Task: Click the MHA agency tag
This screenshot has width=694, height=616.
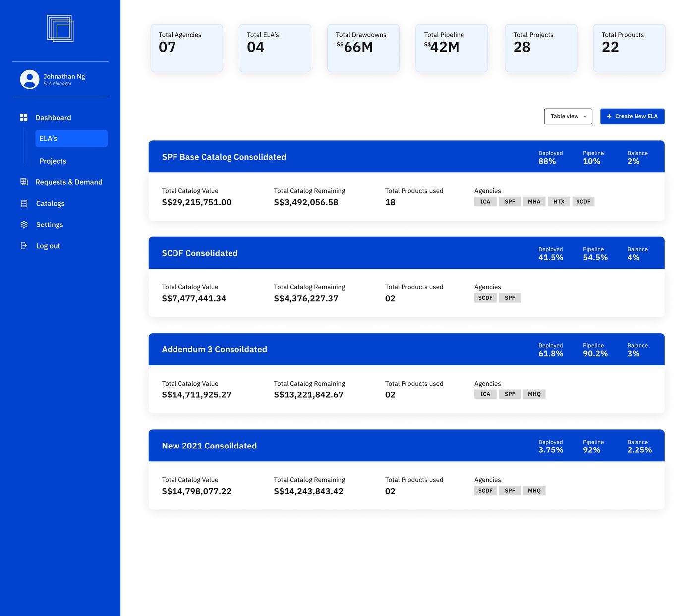Action: [x=534, y=202]
